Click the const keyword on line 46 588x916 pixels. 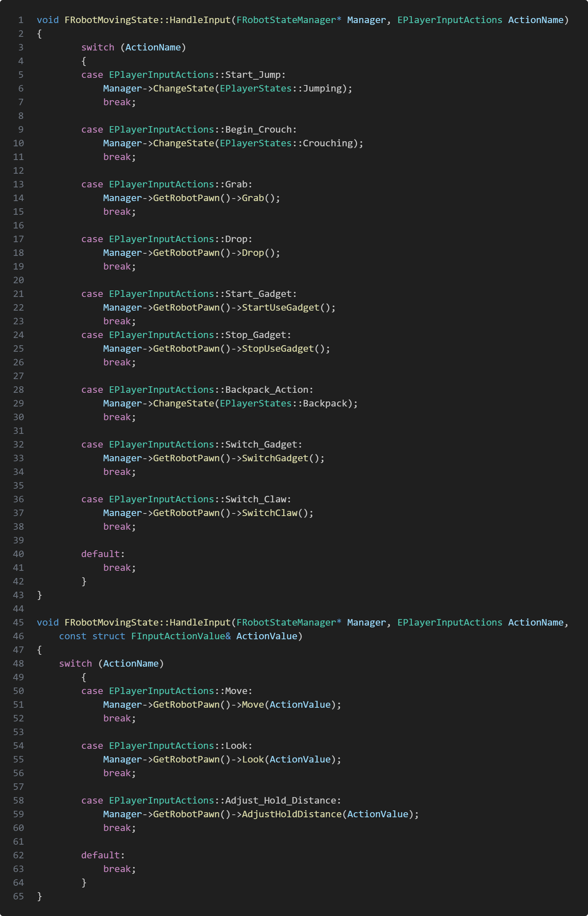[72, 636]
